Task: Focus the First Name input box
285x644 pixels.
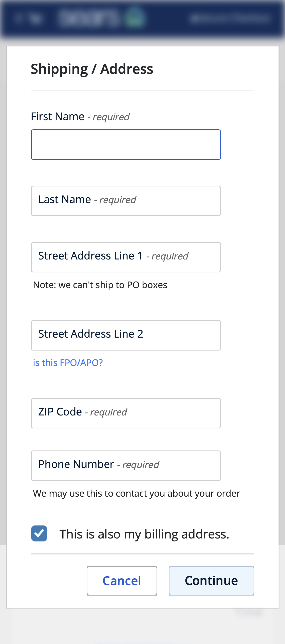Action: pos(126,145)
